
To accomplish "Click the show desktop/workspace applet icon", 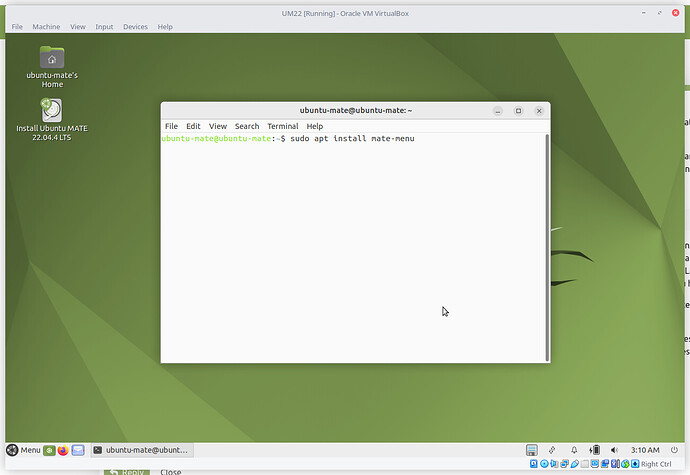I will click(x=532, y=450).
